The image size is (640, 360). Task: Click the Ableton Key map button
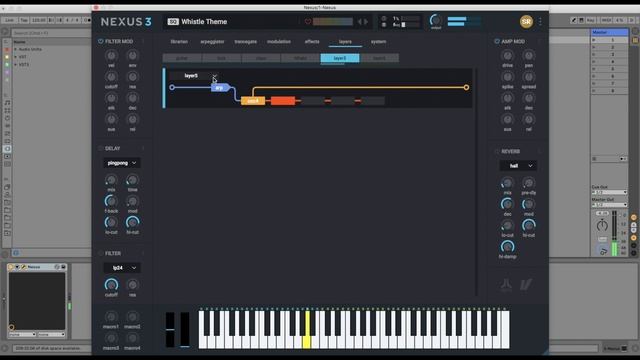pyautogui.click(x=591, y=20)
